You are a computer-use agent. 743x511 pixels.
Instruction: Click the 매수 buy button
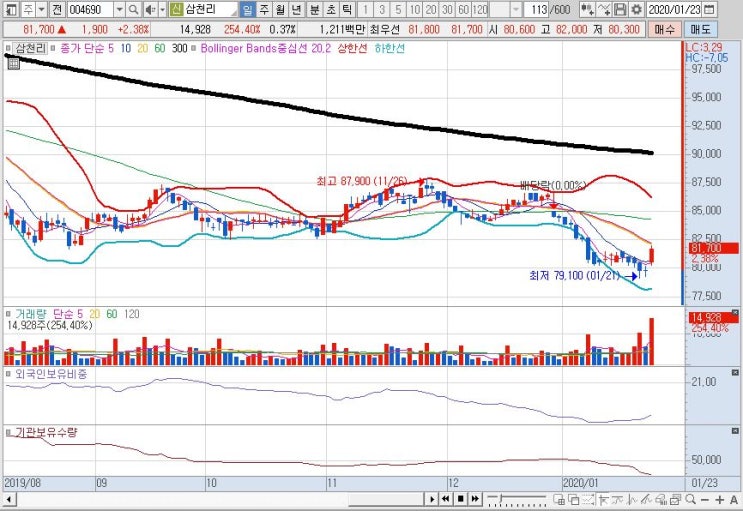[x=664, y=29]
